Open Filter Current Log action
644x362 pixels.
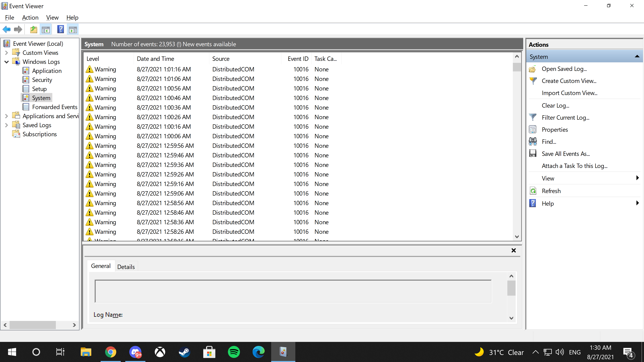tap(565, 118)
